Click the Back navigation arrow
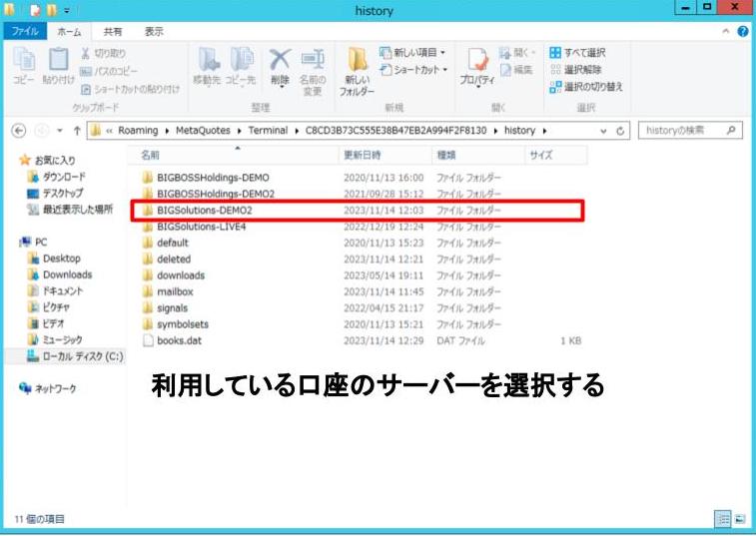Viewport: 756px width, 536px height. (x=19, y=131)
